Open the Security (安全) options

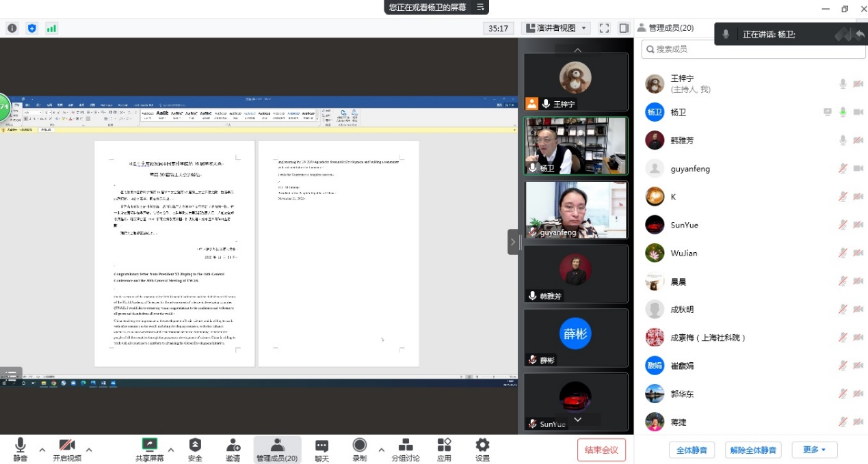[195, 449]
